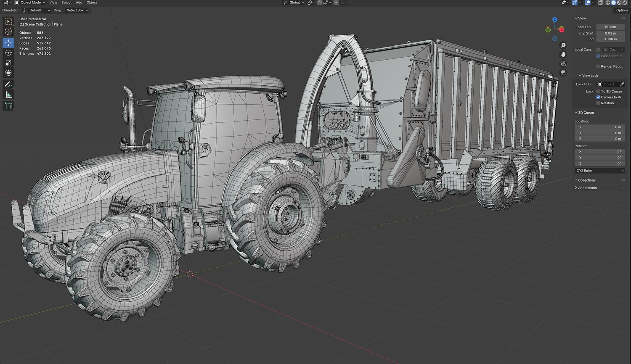
Task: Select the Scale tool
Action: click(x=8, y=63)
